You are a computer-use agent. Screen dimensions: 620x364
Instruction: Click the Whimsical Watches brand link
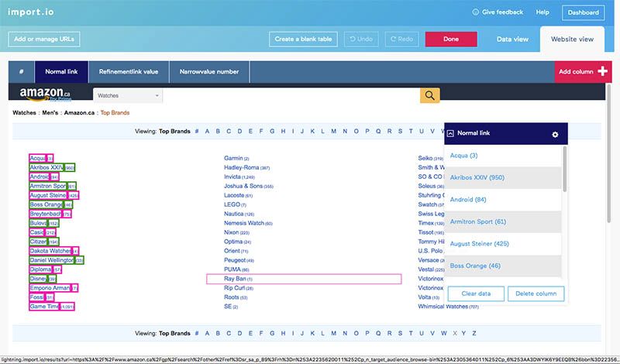443,306
